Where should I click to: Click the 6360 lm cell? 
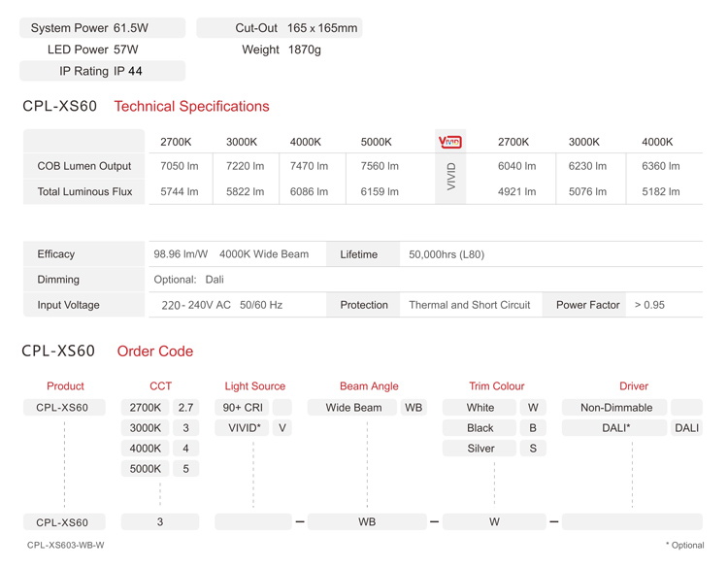661,166
